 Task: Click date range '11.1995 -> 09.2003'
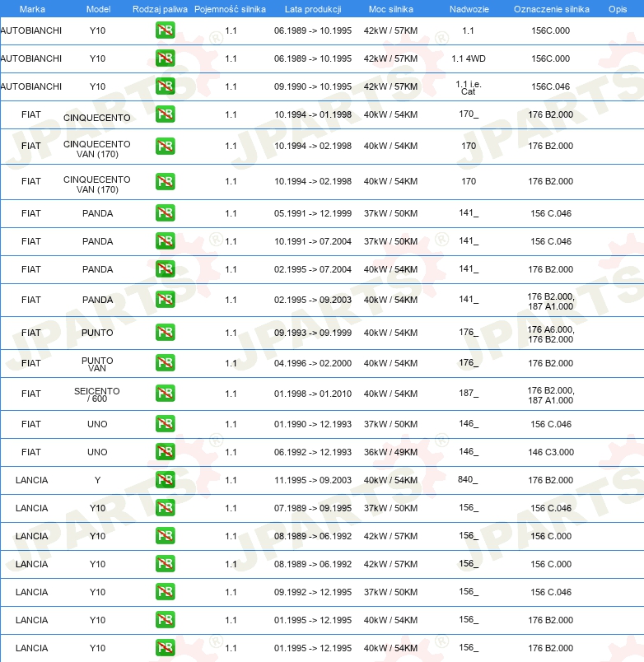(312, 480)
